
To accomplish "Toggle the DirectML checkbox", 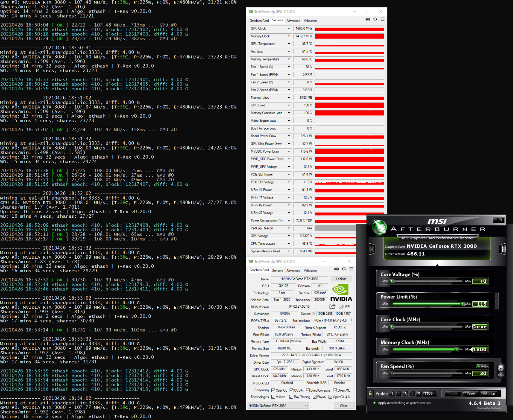I will click(x=335, y=390).
